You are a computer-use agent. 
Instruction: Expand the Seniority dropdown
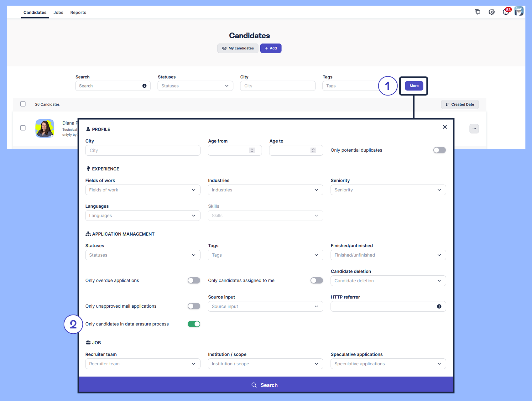tap(388, 190)
